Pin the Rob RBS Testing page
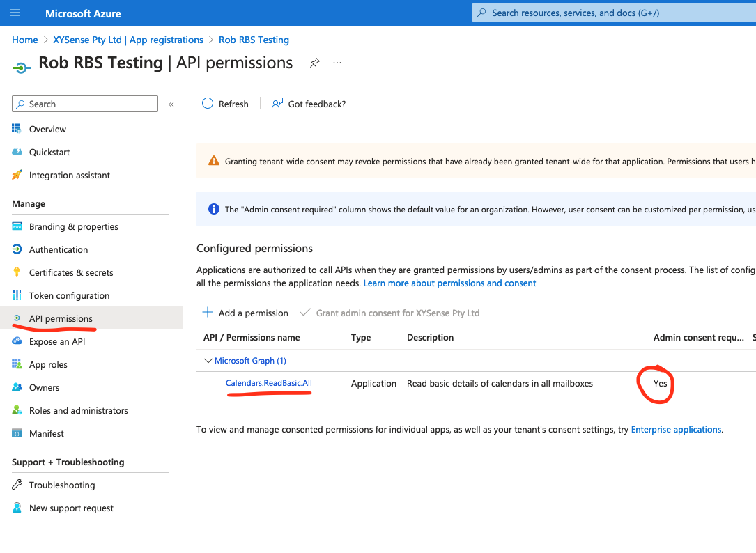The height and width of the screenshot is (553, 756). [315, 63]
